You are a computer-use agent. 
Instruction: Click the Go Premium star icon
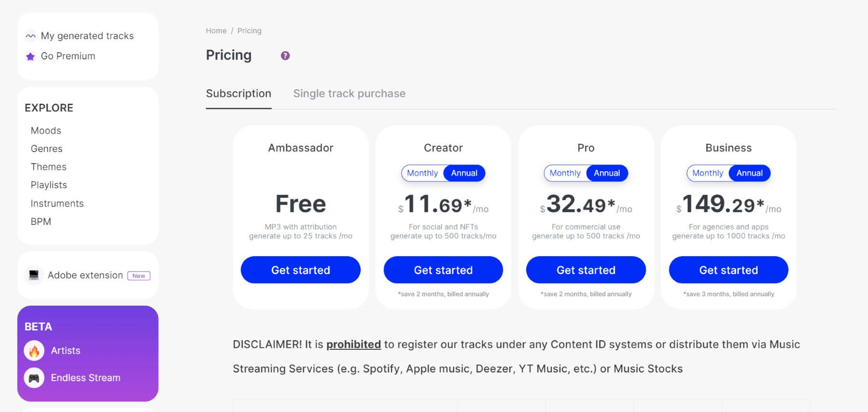click(x=30, y=56)
